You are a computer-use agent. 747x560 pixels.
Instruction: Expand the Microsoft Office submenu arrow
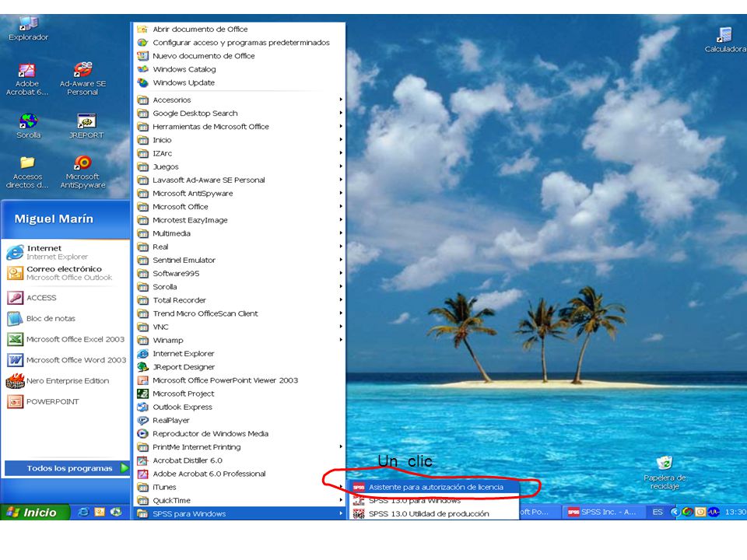click(x=341, y=206)
